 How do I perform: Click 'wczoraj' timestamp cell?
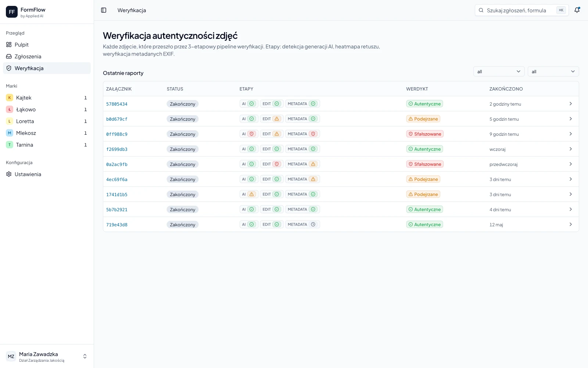[x=498, y=149]
